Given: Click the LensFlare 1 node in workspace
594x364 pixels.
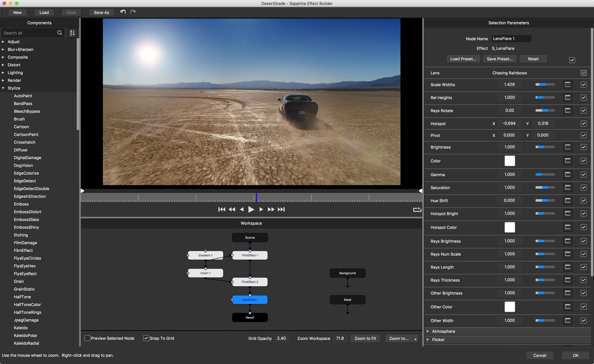Looking at the screenshot, I should click(250, 300).
